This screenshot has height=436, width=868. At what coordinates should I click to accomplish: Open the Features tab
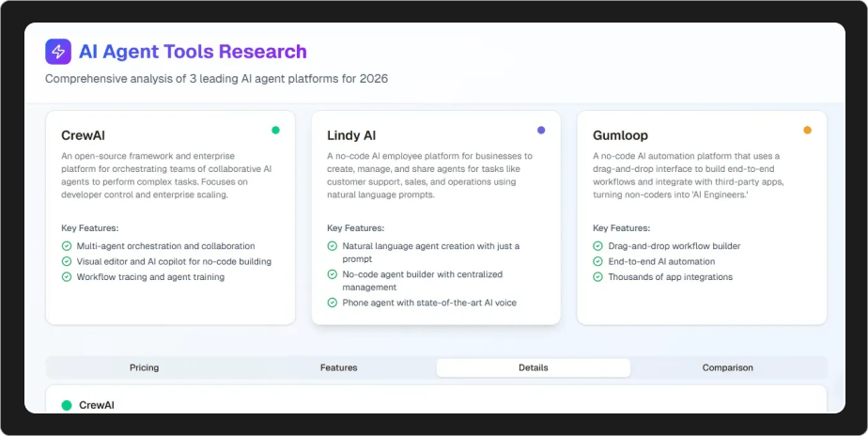[x=339, y=367]
